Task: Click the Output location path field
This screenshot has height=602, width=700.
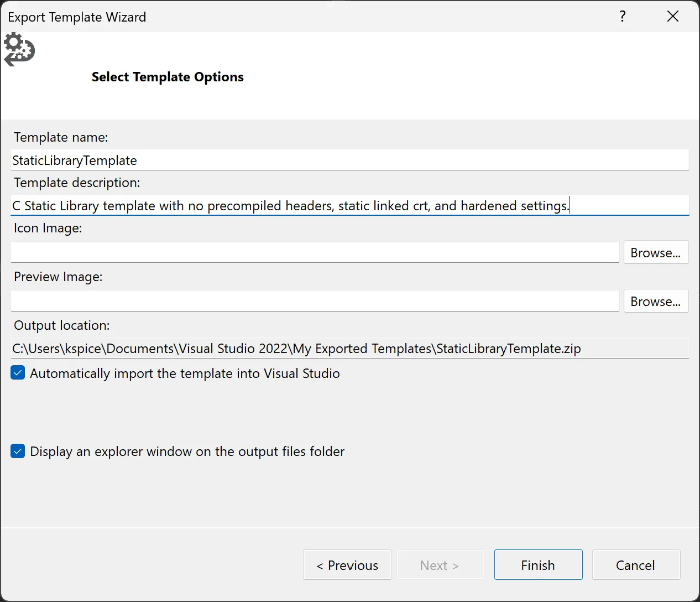Action: pos(349,349)
